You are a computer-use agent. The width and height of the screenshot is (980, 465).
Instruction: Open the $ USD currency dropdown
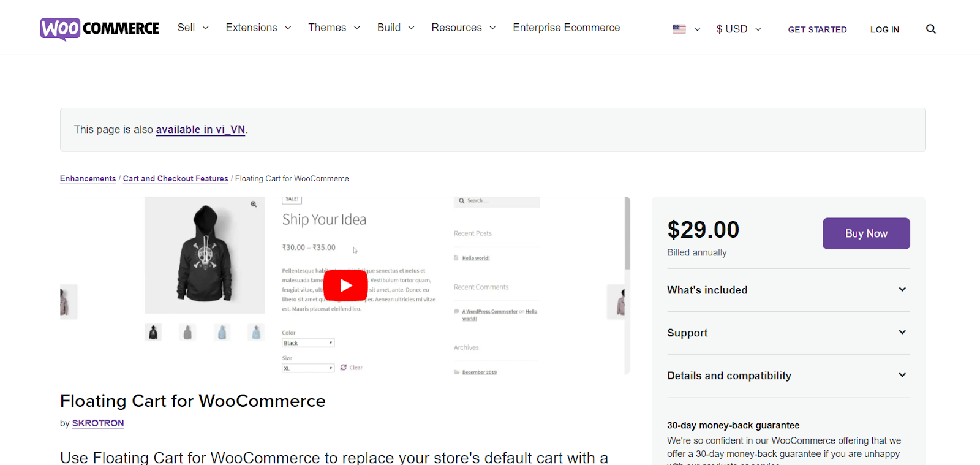[x=739, y=29]
